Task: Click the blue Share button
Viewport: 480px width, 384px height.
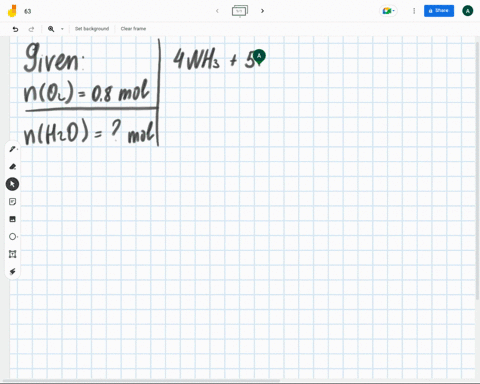Action: [439, 11]
